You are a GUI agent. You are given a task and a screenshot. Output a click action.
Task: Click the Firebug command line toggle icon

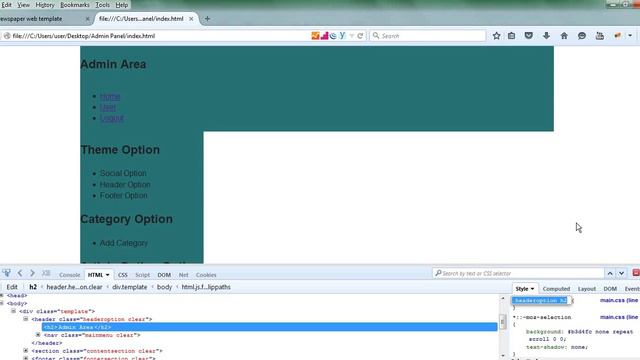tap(46, 273)
